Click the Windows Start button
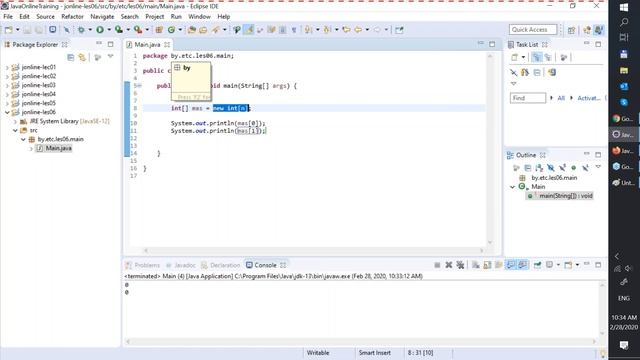This screenshot has height=360, width=640. pyautogui.click(x=624, y=7)
